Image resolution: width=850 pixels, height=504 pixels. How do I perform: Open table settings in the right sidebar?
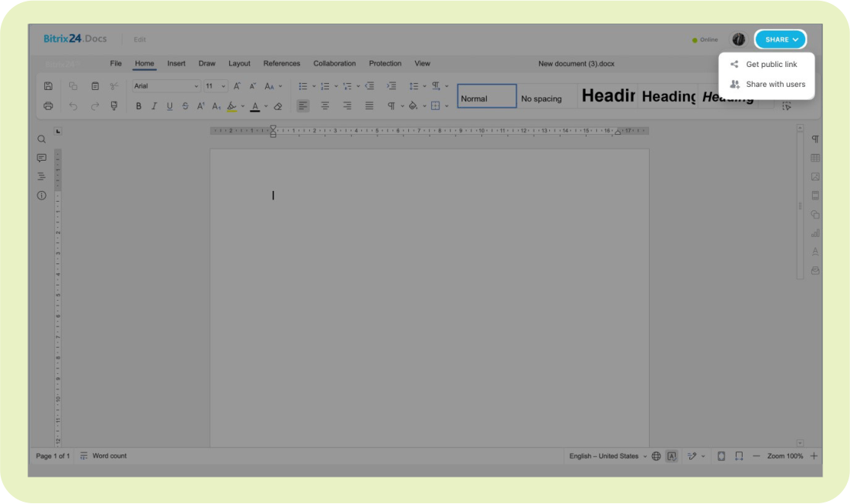815,158
